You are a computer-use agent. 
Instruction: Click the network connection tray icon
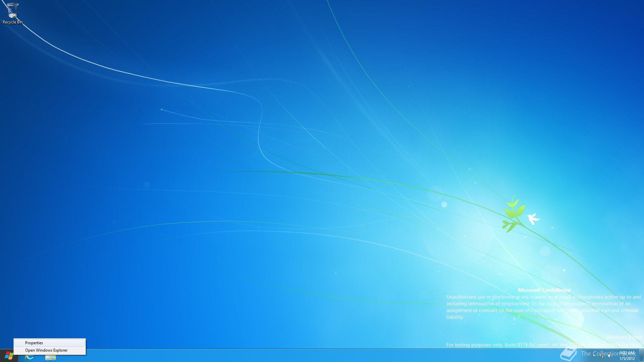602,356
